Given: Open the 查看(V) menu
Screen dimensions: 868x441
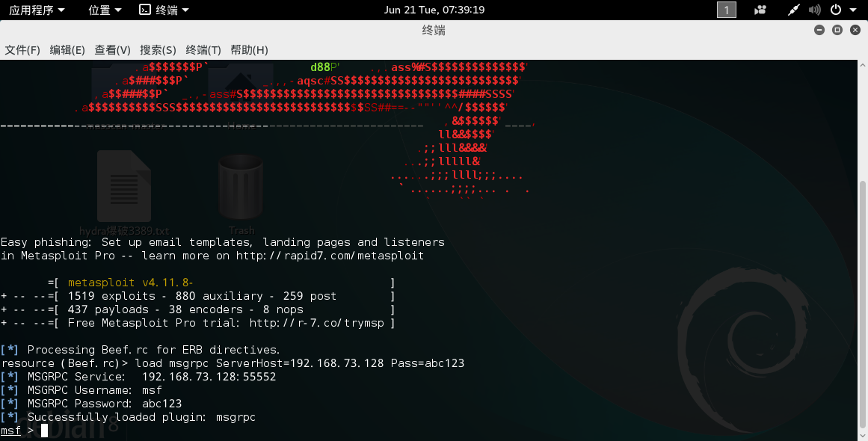Looking at the screenshot, I should coord(112,50).
